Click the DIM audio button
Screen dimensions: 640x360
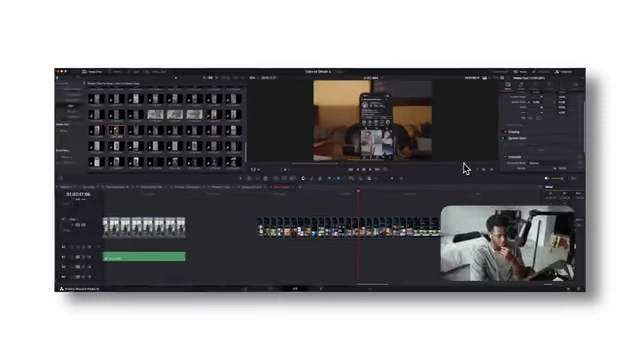click(x=573, y=178)
